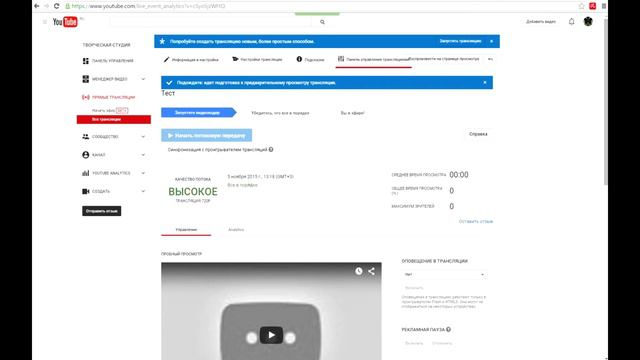Click the help icon beside Синхронизация с проигрывателем
Viewport: 640px width, 360px height.
271,149
